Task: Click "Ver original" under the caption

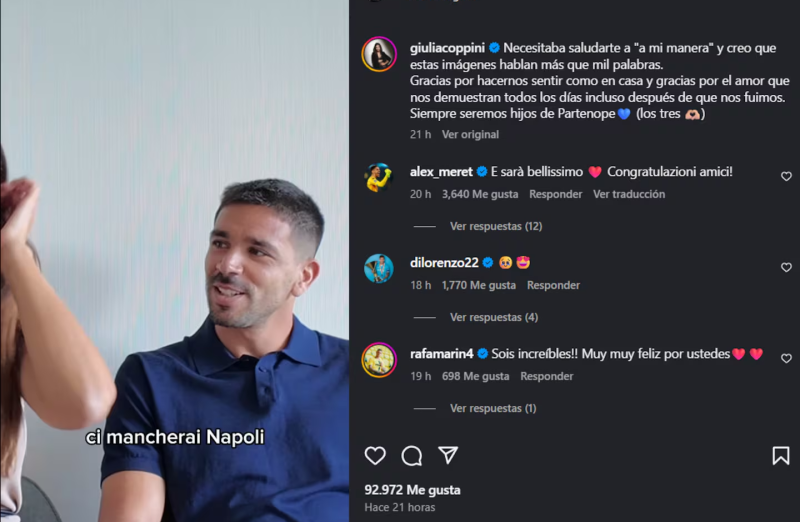Action: 470,134
